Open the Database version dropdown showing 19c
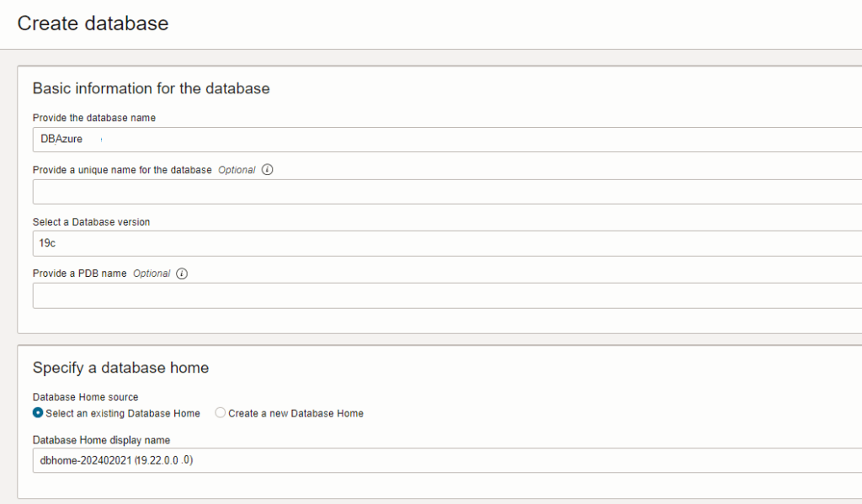 click(x=446, y=244)
